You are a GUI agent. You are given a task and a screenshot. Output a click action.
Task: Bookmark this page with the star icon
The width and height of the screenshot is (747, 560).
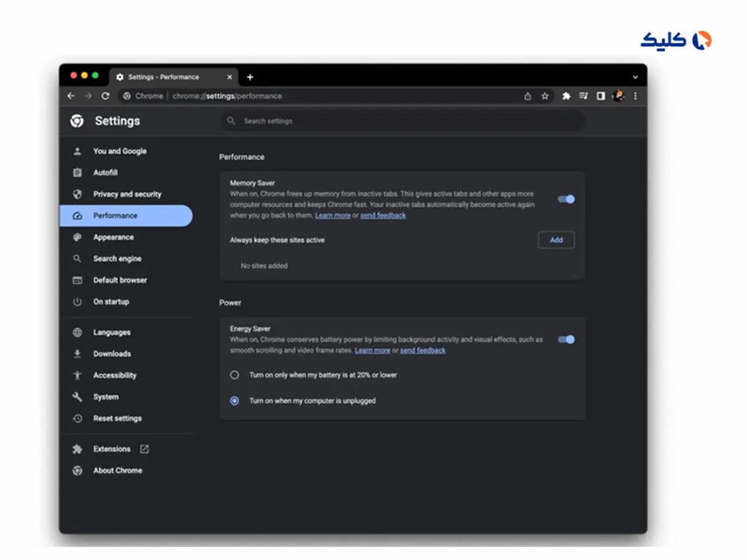(x=545, y=96)
